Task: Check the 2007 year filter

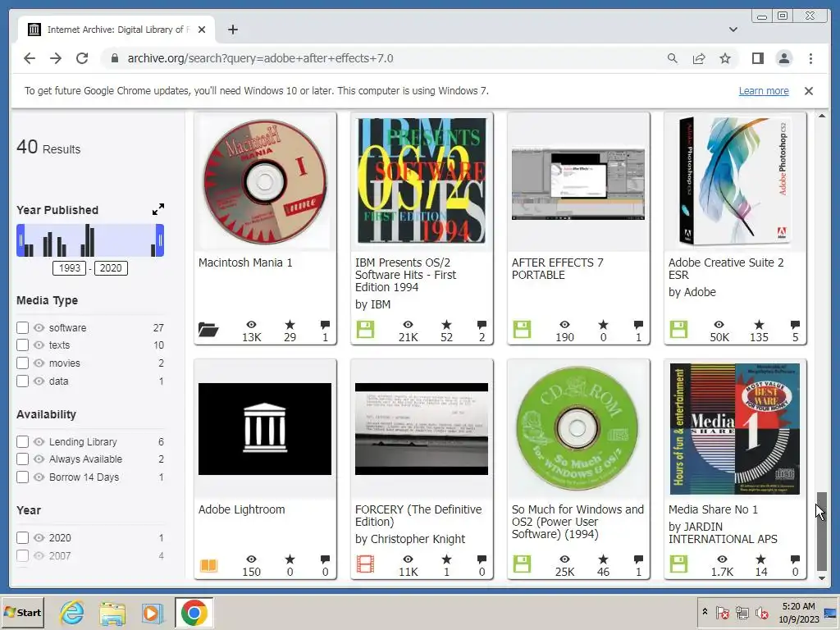Action: [x=22, y=555]
